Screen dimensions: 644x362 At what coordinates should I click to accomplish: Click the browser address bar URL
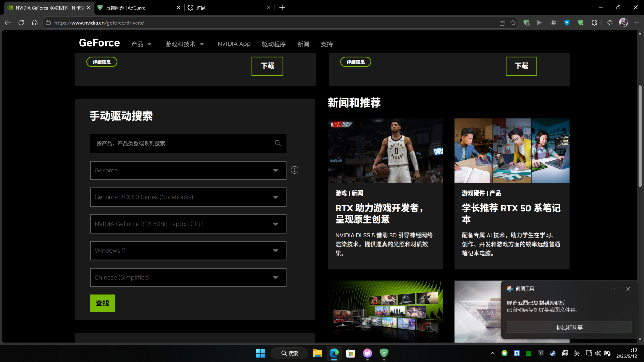99,23
